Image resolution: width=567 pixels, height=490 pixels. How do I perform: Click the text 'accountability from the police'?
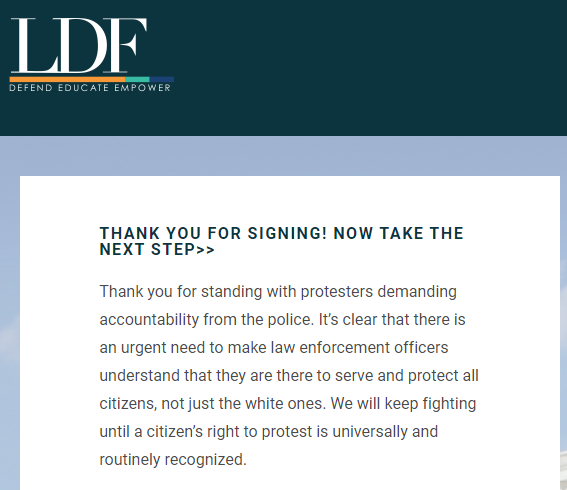205,320
